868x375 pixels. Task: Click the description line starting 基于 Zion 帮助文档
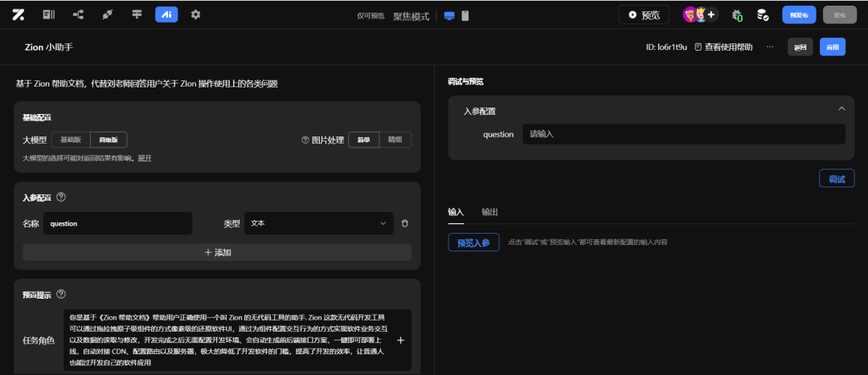147,84
